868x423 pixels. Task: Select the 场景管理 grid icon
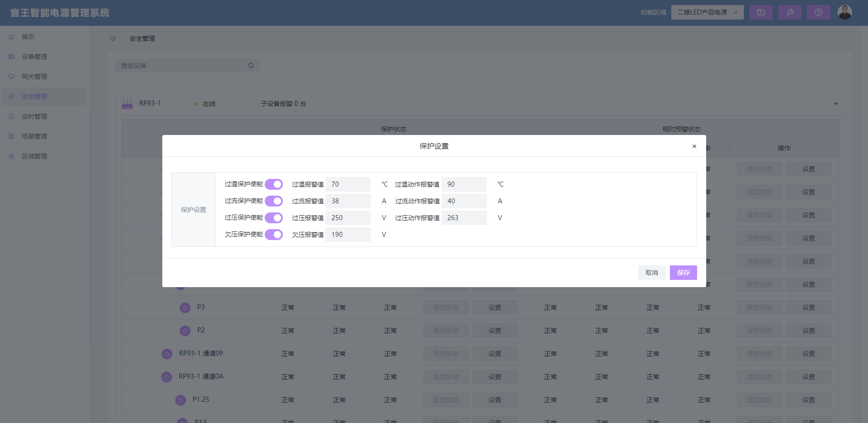(x=11, y=136)
